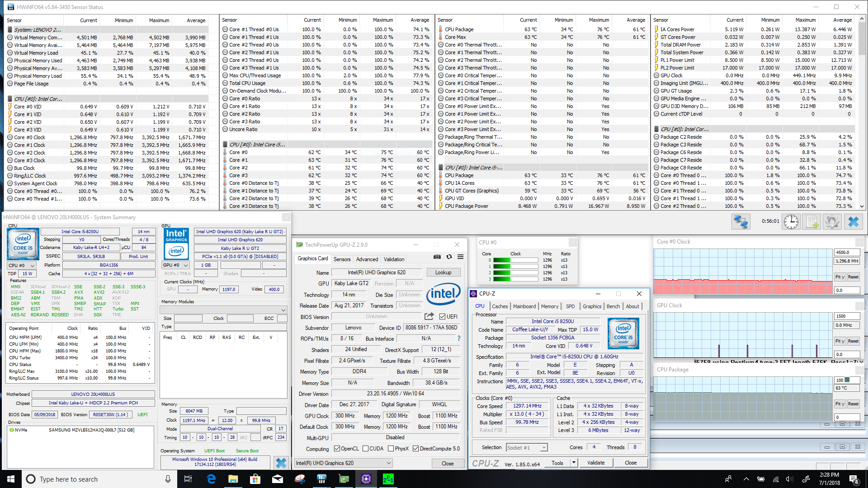Click the Validate button in CPU-Z
Image resolution: width=868 pixels, height=488 pixels.
(595, 463)
